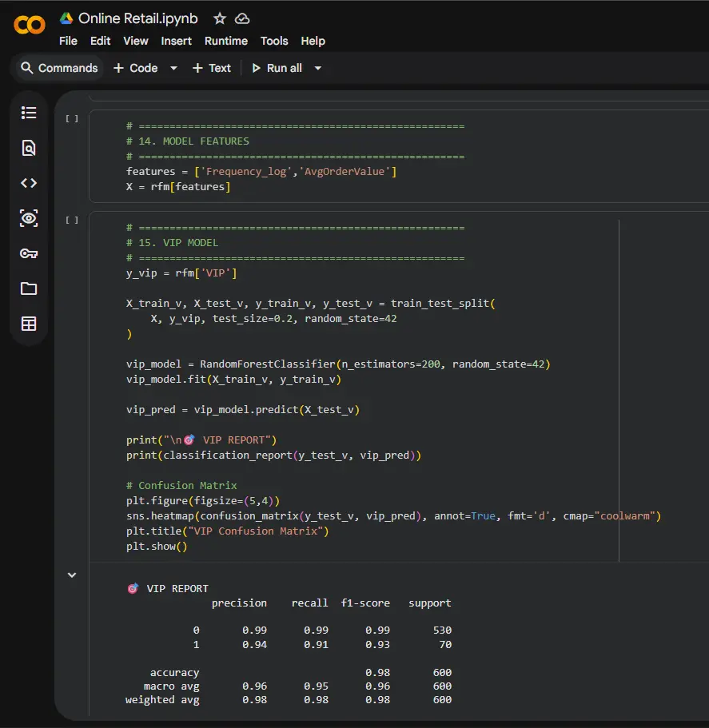Open Commands search palette
The height and width of the screenshot is (728, 709).
tap(59, 68)
